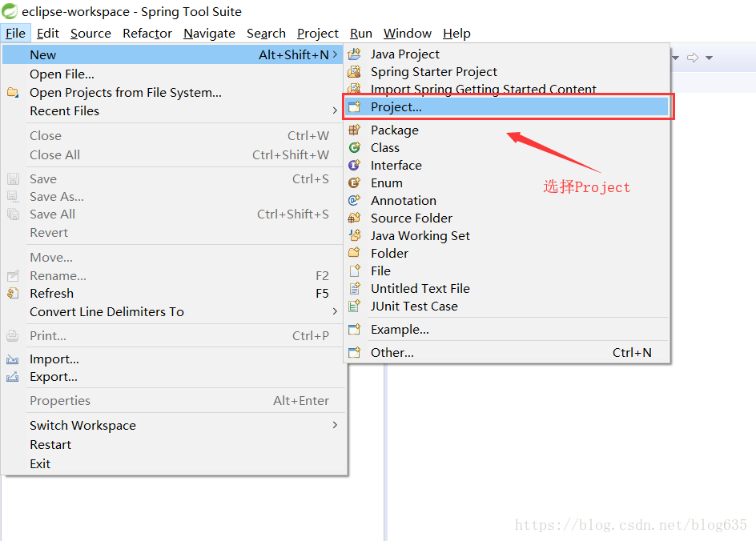The image size is (756, 541).
Task: Select Refresh in the File menu
Action: [174, 294]
